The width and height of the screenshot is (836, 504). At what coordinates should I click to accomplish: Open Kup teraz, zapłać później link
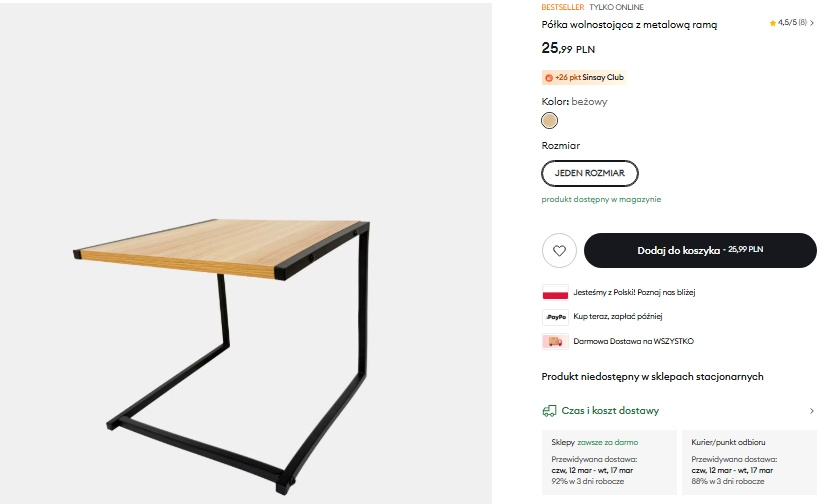(619, 317)
